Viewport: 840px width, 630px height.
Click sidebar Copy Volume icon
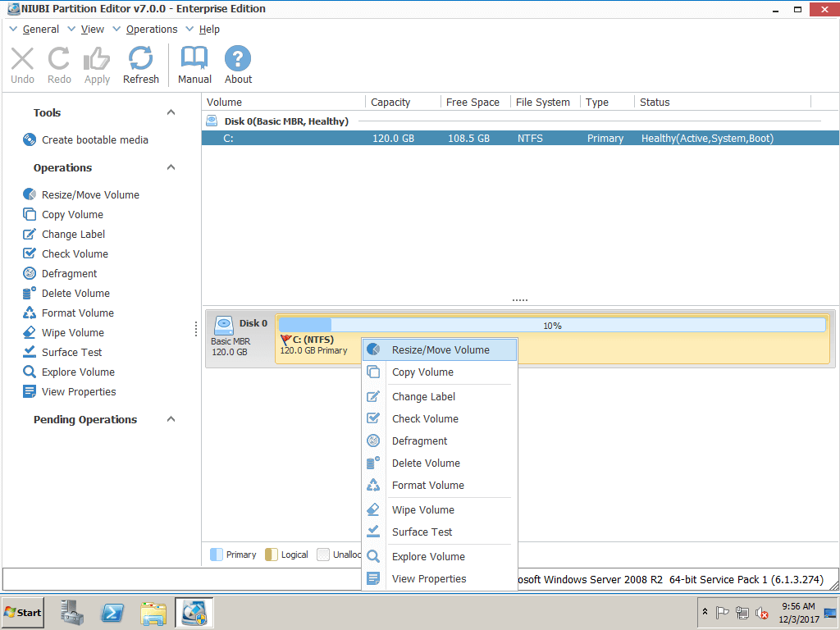click(x=30, y=214)
